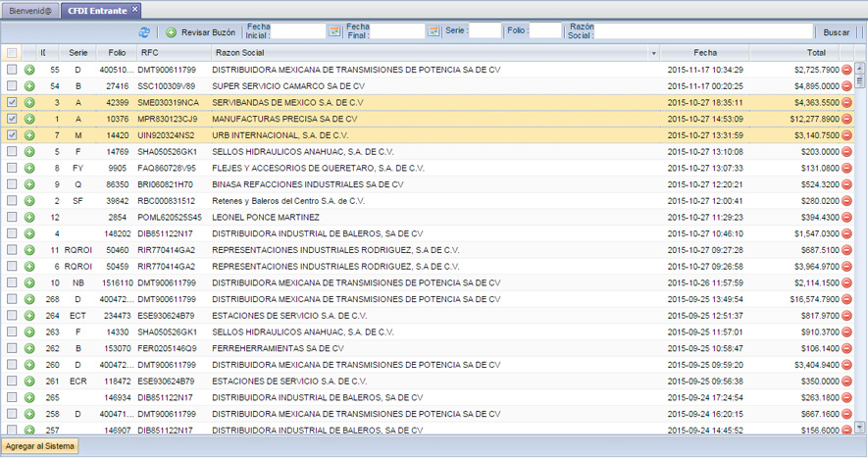868x459 pixels.
Task: Click red remove icon for $12,277.8900 row
Action: [847, 119]
